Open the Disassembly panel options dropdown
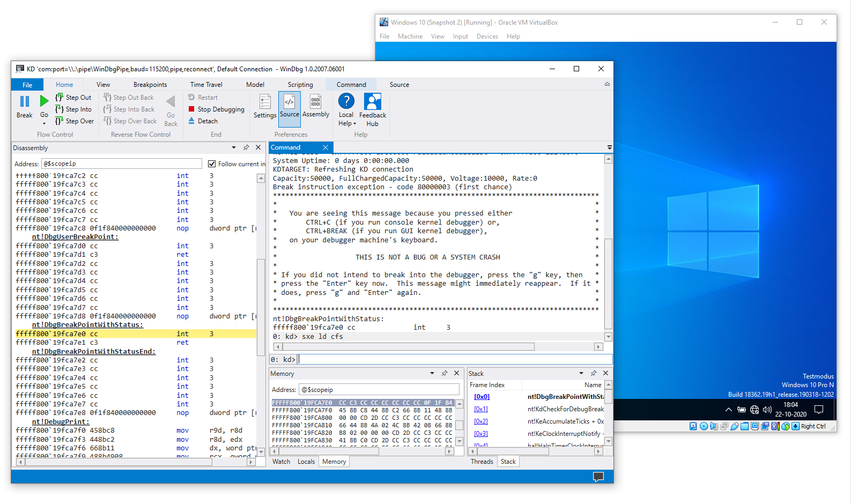The width and height of the screenshot is (851, 504). pyautogui.click(x=234, y=147)
